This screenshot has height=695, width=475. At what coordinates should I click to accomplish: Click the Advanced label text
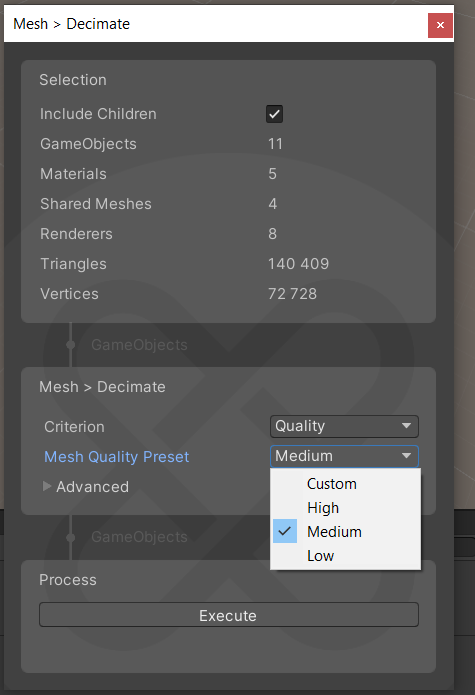tap(93, 487)
